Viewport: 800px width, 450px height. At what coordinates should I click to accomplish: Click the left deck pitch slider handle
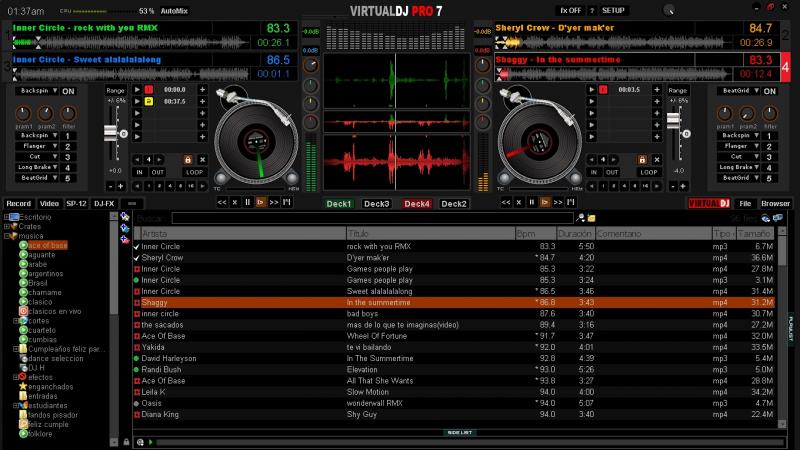[110, 133]
